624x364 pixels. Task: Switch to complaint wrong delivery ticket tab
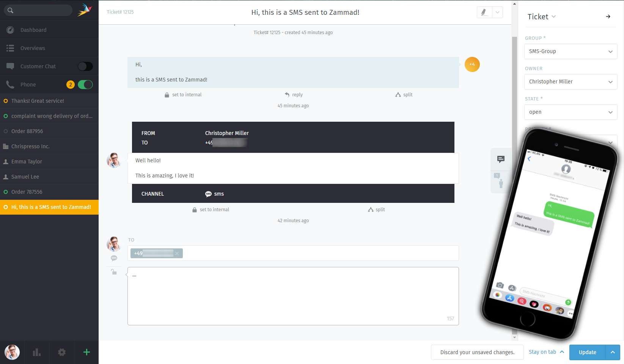coord(49,116)
